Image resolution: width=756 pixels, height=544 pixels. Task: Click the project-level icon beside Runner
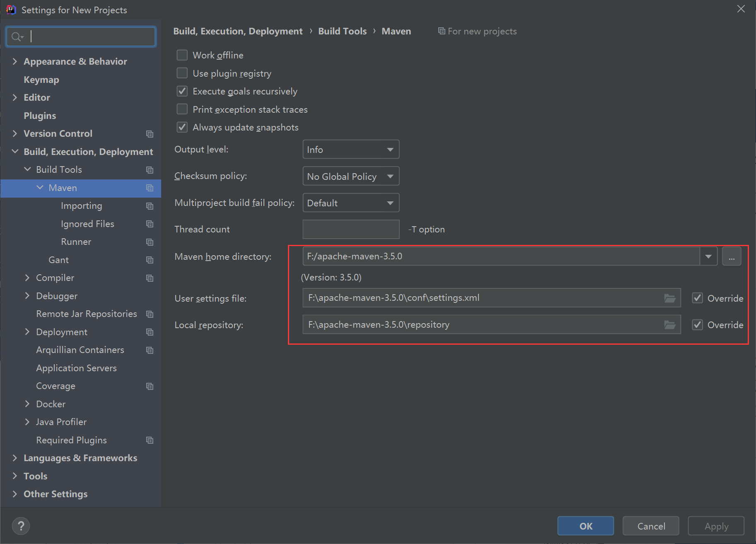click(x=150, y=242)
